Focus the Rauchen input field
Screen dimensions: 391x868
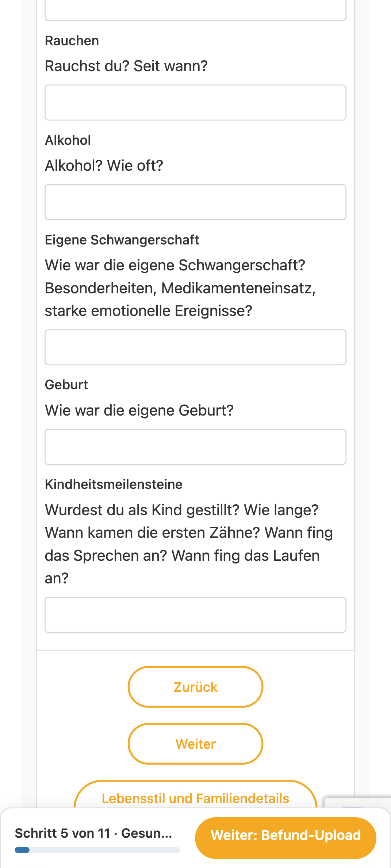coord(195,103)
